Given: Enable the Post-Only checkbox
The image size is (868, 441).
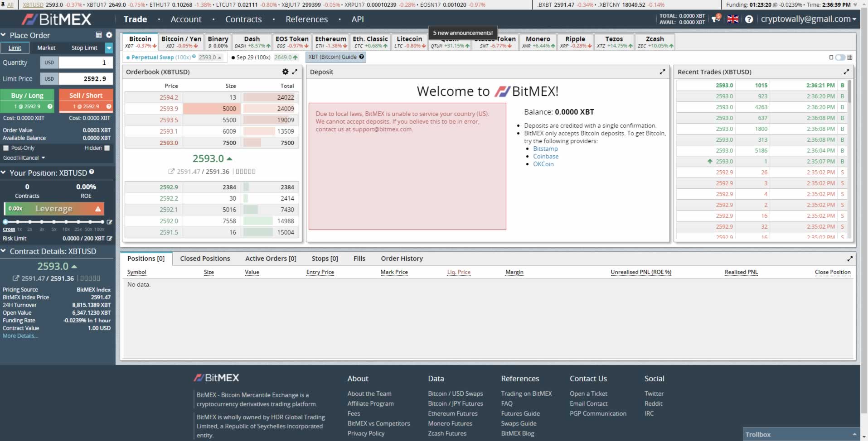Looking at the screenshot, I should [x=6, y=148].
